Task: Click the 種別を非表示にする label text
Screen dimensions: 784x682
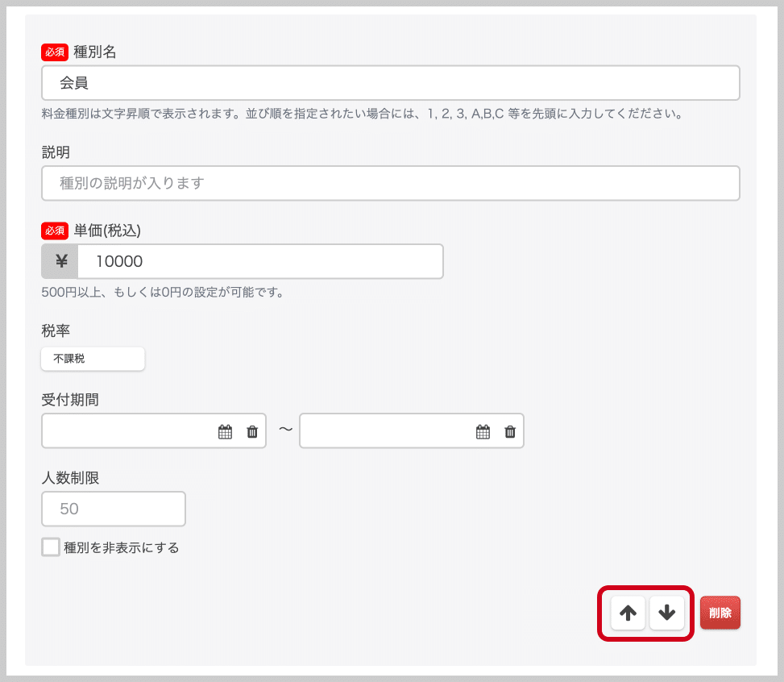Action: click(x=121, y=548)
